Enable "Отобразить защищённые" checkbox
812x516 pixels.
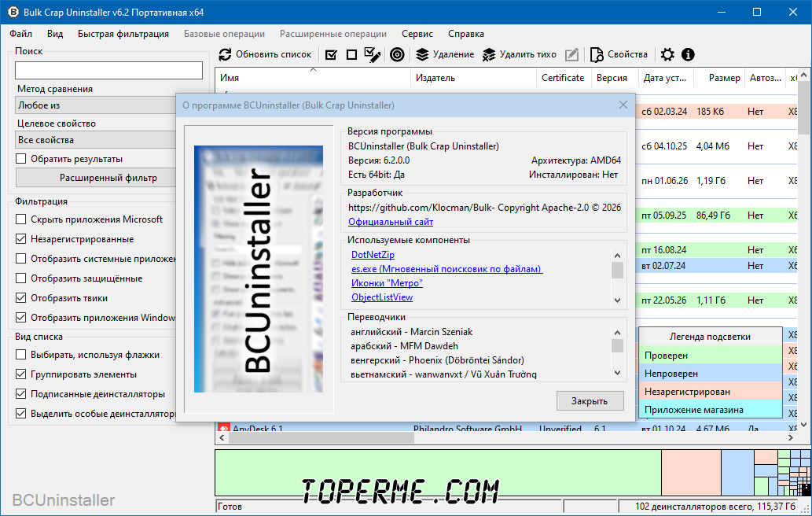20,278
